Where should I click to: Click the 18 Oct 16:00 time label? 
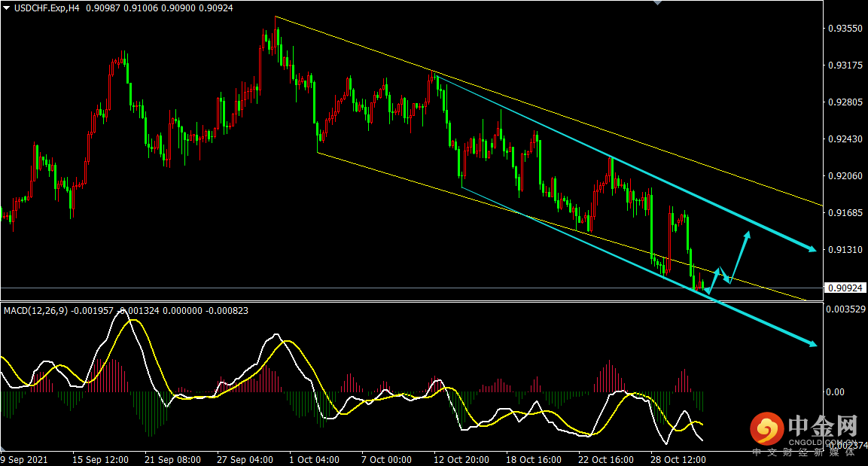(x=534, y=460)
